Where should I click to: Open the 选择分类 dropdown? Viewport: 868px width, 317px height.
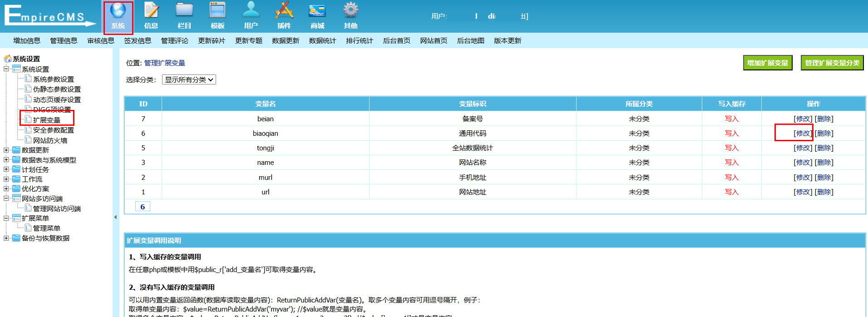(x=189, y=80)
